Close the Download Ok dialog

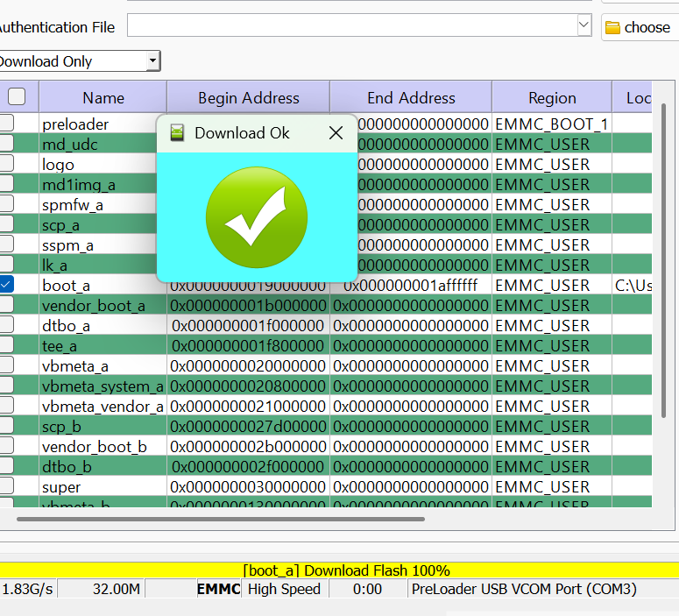tap(336, 133)
